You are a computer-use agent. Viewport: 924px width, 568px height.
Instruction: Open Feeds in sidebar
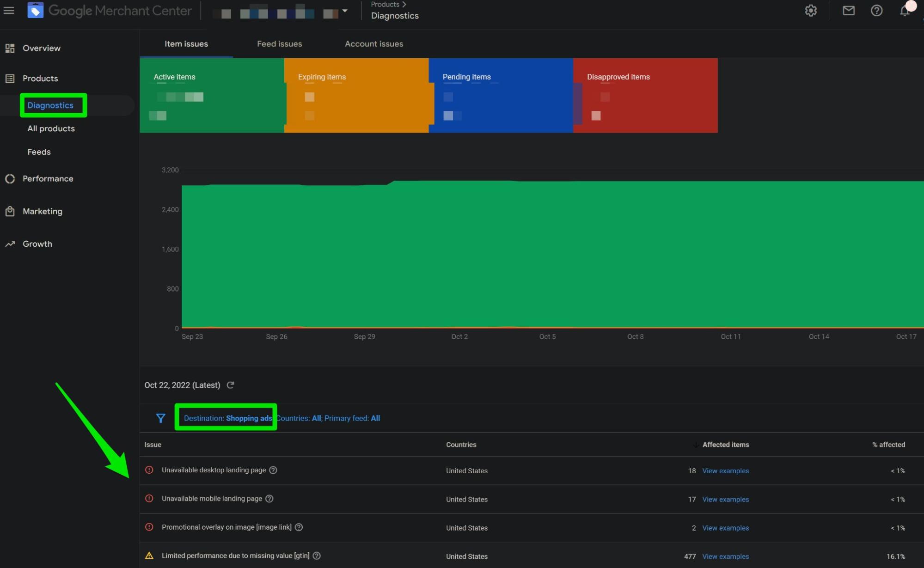(x=39, y=152)
